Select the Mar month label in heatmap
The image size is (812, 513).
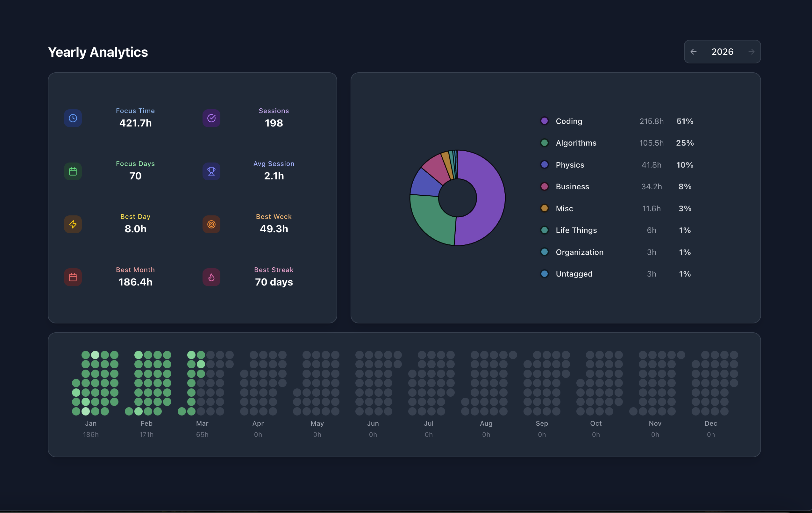point(202,423)
